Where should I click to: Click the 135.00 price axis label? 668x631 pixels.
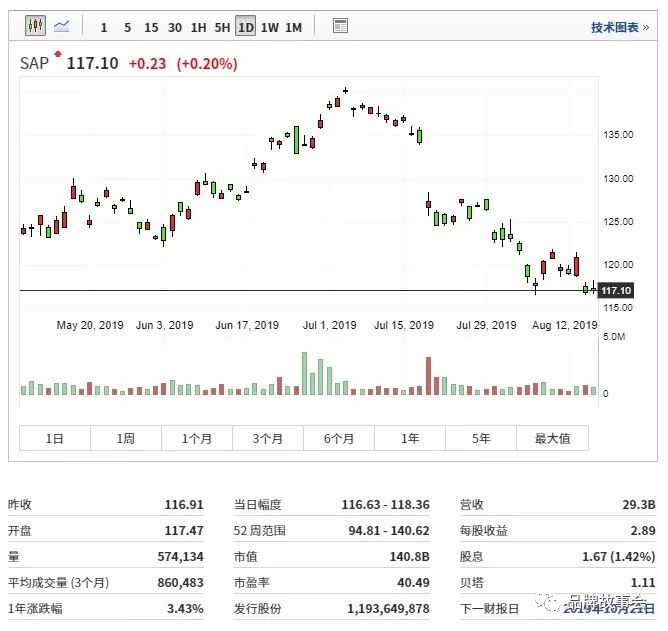[618, 135]
